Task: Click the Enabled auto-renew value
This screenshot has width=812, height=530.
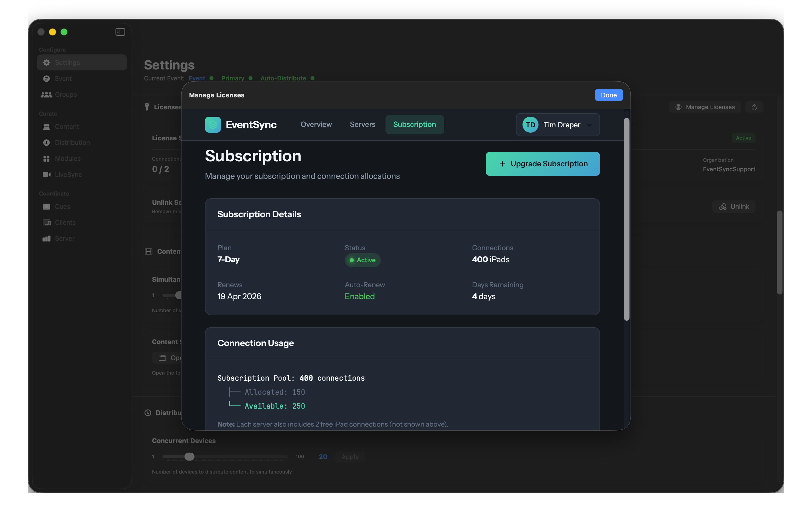Action: 359,296
